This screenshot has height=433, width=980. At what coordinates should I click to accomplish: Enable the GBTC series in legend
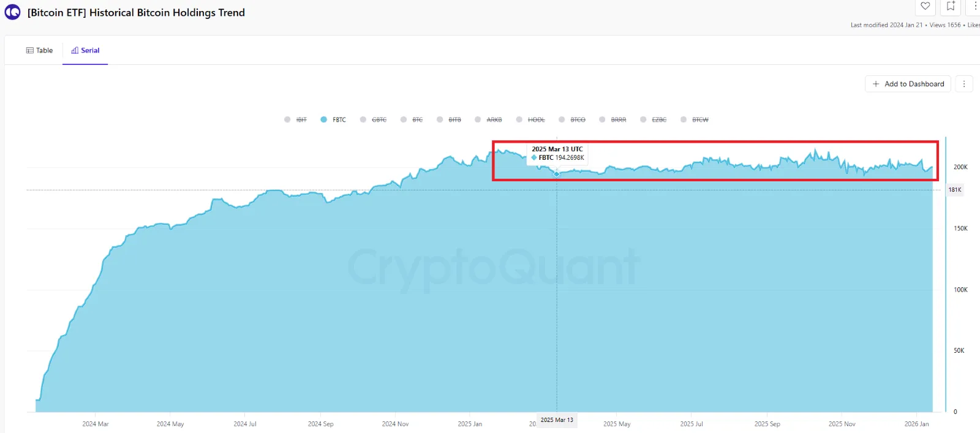[374, 120]
